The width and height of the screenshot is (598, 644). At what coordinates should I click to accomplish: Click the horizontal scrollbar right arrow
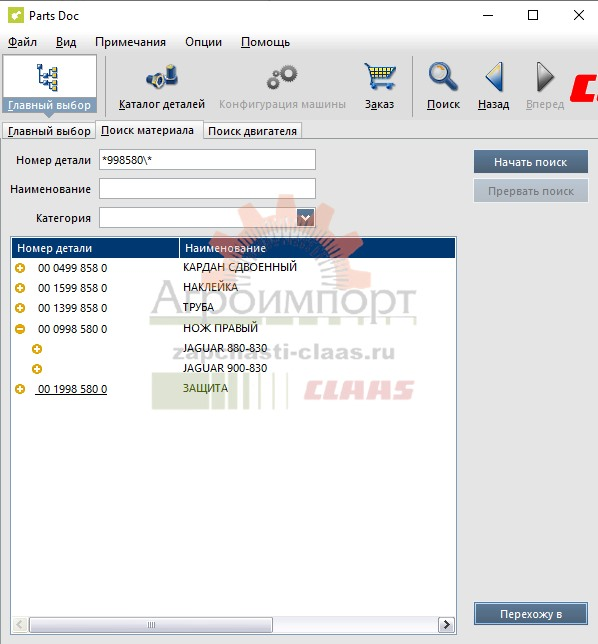(x=446, y=625)
